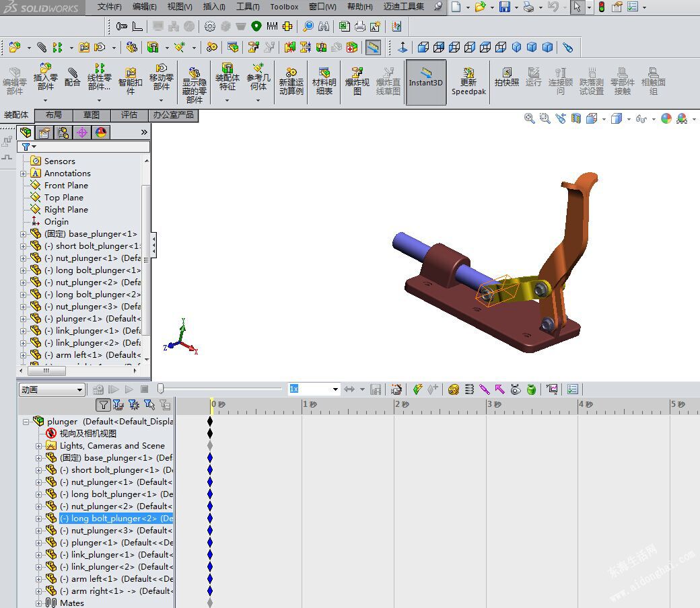700x608 pixels.
Task: Switch to the 办公室产品 tab
Action: pos(173,115)
